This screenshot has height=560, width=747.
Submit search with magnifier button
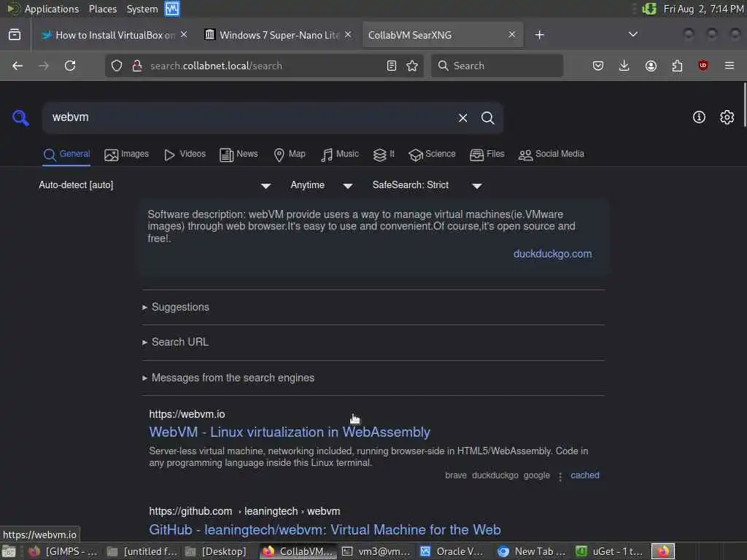click(487, 117)
